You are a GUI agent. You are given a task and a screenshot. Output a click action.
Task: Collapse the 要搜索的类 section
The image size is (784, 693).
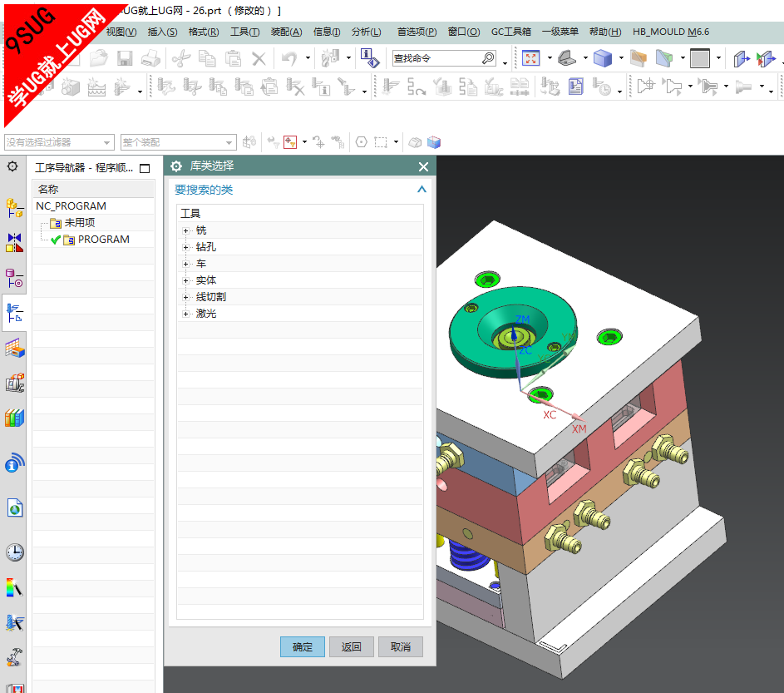pos(422,190)
